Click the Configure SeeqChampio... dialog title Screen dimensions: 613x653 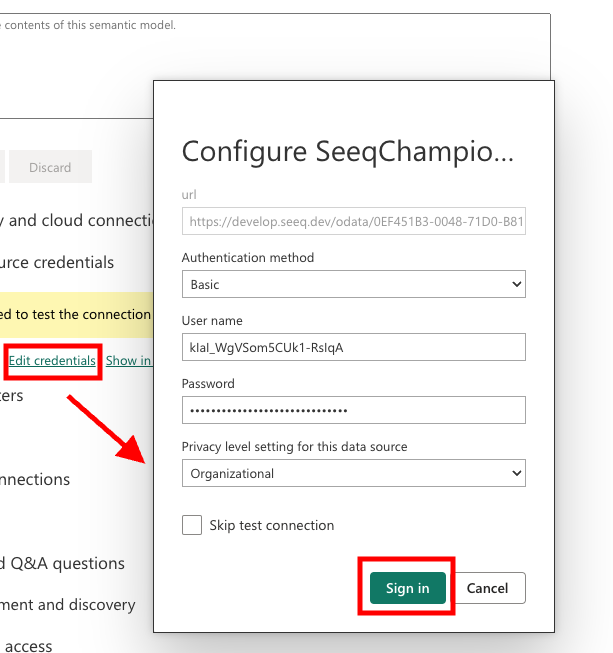click(346, 152)
